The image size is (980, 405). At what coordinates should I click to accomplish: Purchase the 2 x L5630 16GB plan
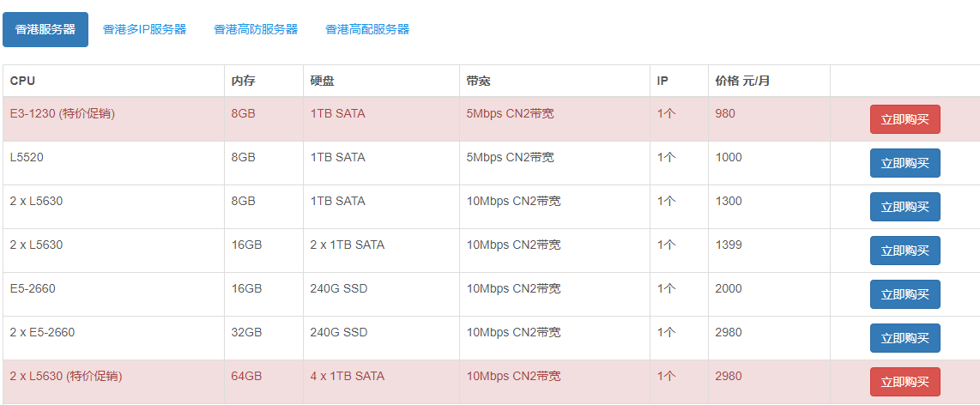tap(904, 251)
